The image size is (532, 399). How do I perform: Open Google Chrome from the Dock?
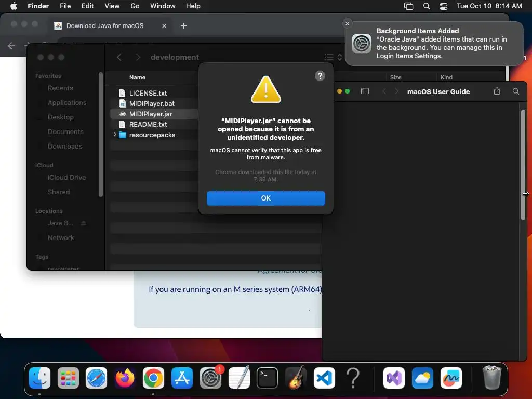tap(153, 378)
